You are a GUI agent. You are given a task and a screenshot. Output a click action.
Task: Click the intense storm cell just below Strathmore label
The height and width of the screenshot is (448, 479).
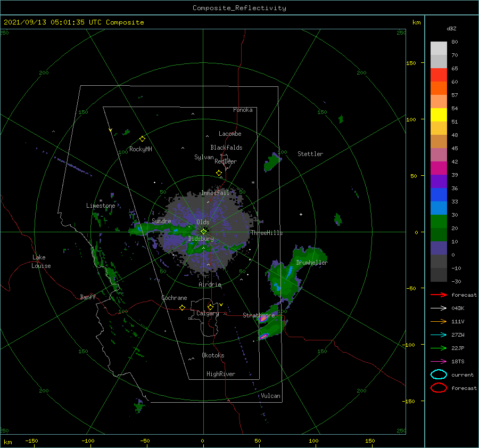[x=263, y=319]
